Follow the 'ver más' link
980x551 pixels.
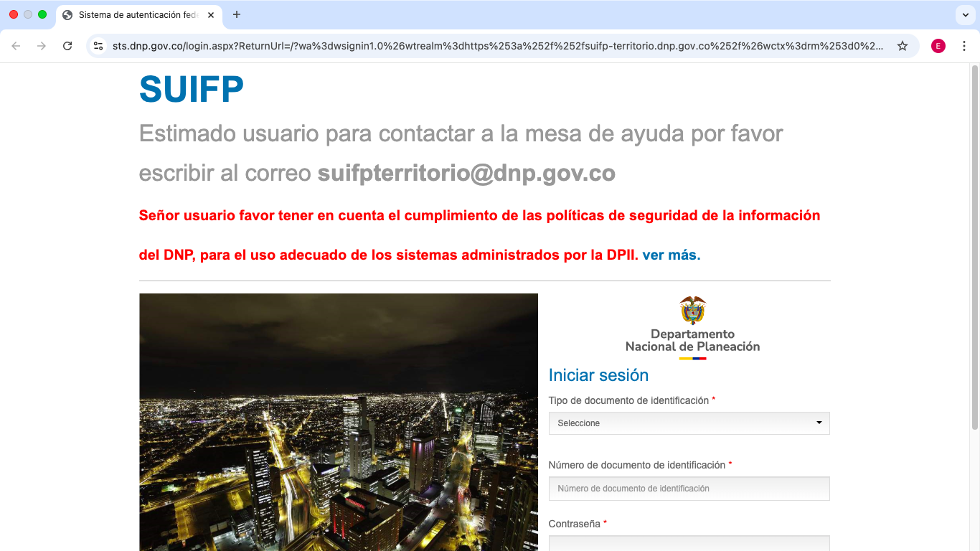[x=671, y=255]
